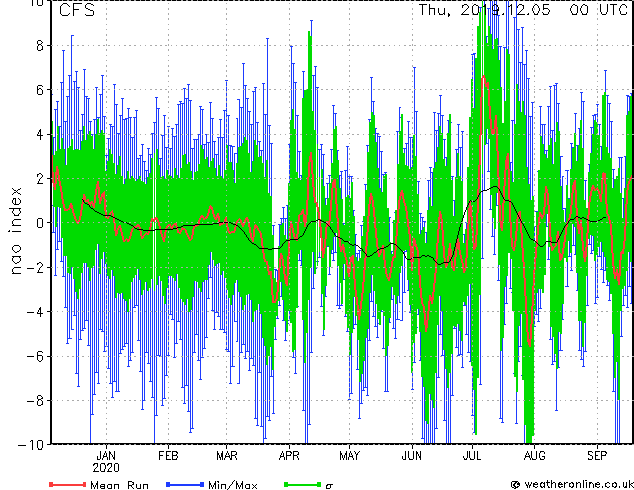
Task: Click the 0 value on y-axis
Action: coord(40,223)
